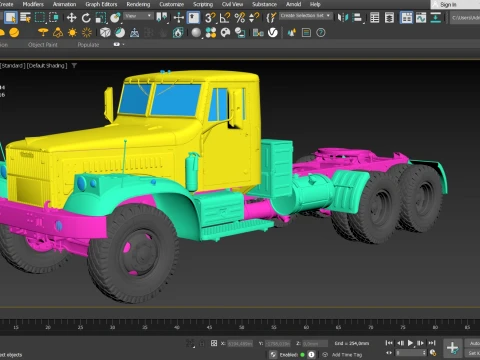Open the Customize menu

click(x=171, y=4)
